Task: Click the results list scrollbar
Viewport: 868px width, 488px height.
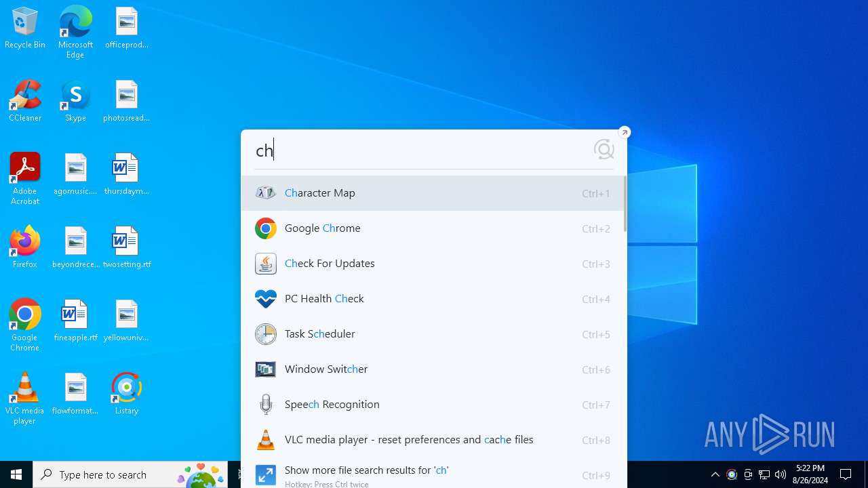Action: pyautogui.click(x=625, y=204)
